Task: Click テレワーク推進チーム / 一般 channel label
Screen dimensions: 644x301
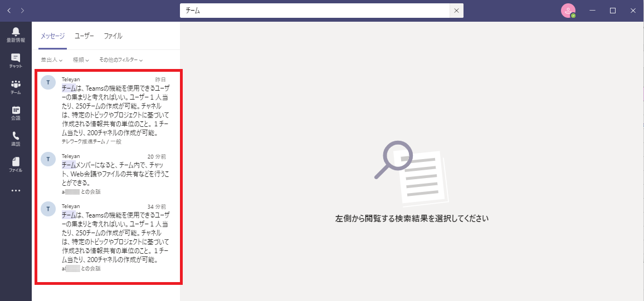Action: tap(91, 142)
